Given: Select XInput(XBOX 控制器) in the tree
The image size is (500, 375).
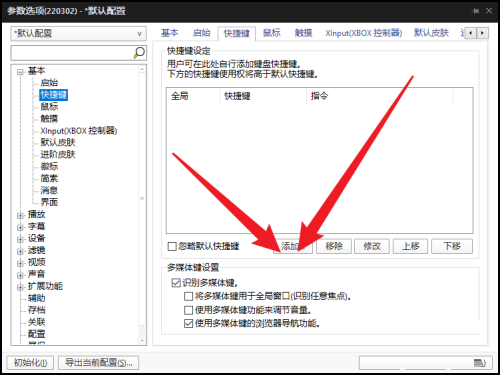Looking at the screenshot, I should [x=79, y=131].
